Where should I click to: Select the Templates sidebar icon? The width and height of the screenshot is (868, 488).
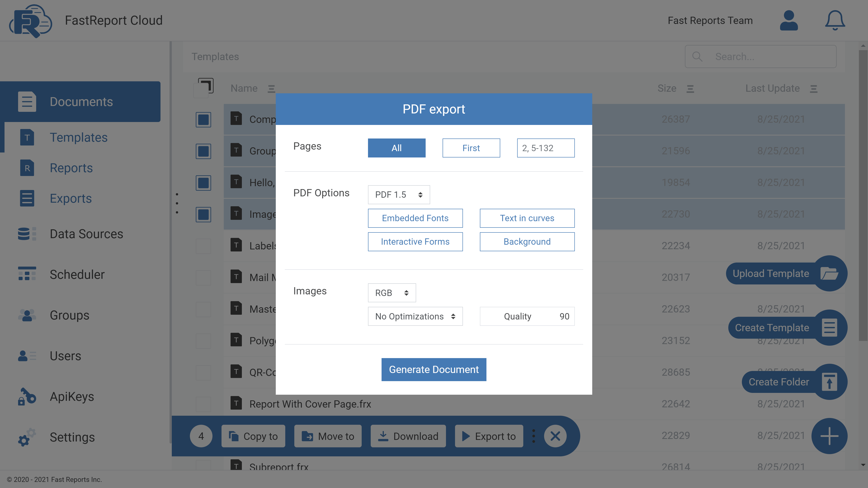coord(27,137)
